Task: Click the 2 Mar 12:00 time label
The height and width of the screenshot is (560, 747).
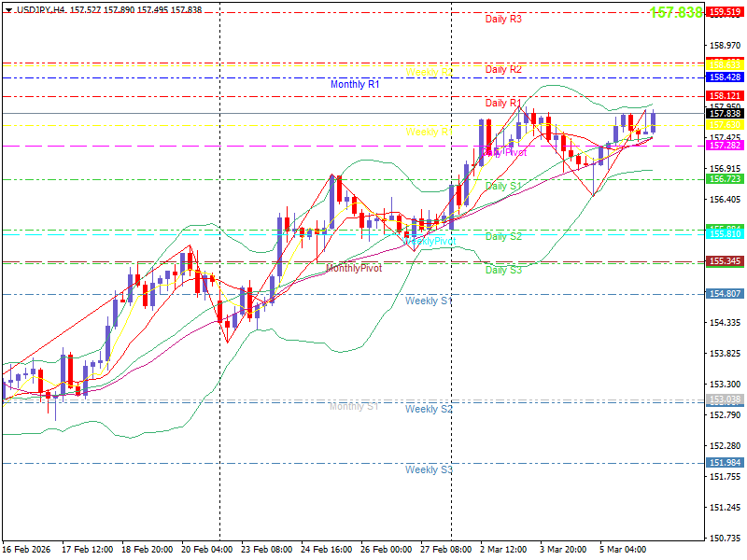Action: click(502, 550)
